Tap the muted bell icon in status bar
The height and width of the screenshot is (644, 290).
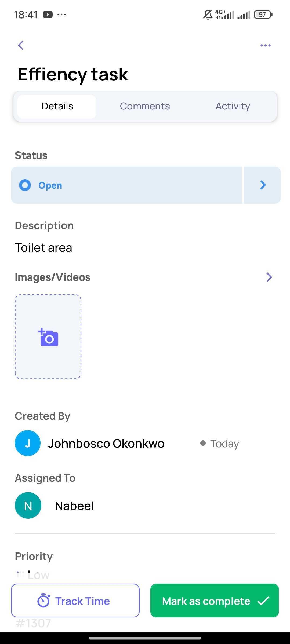[x=208, y=14]
